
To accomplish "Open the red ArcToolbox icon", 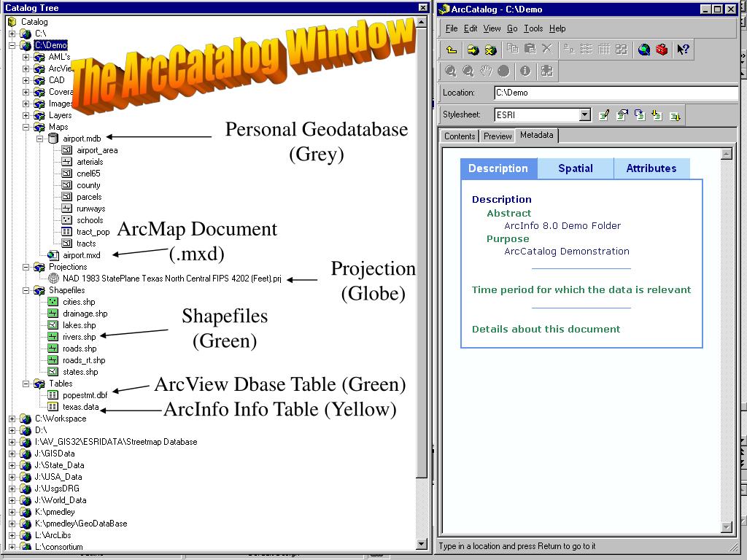I will (662, 50).
